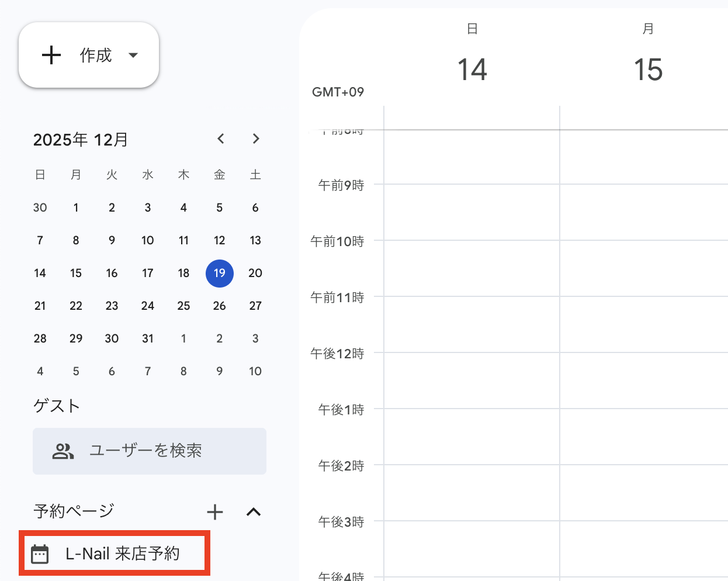Click the GMT+09 timezone label

pyautogui.click(x=338, y=92)
